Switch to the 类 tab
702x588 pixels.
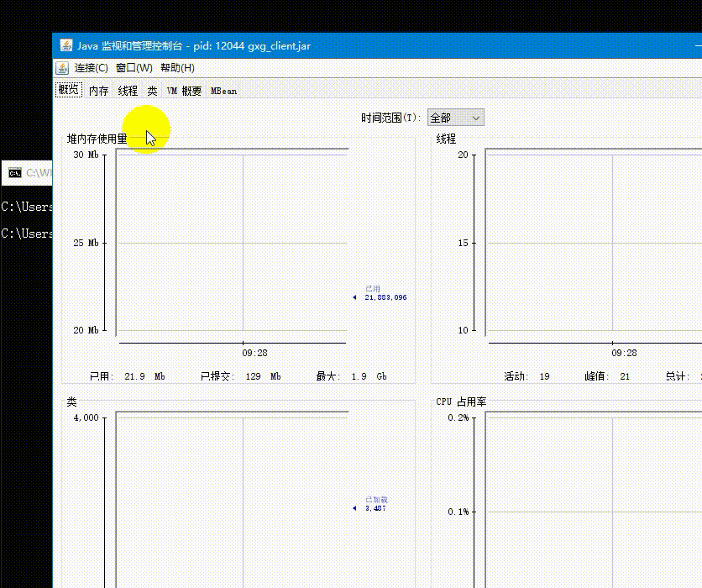(153, 90)
